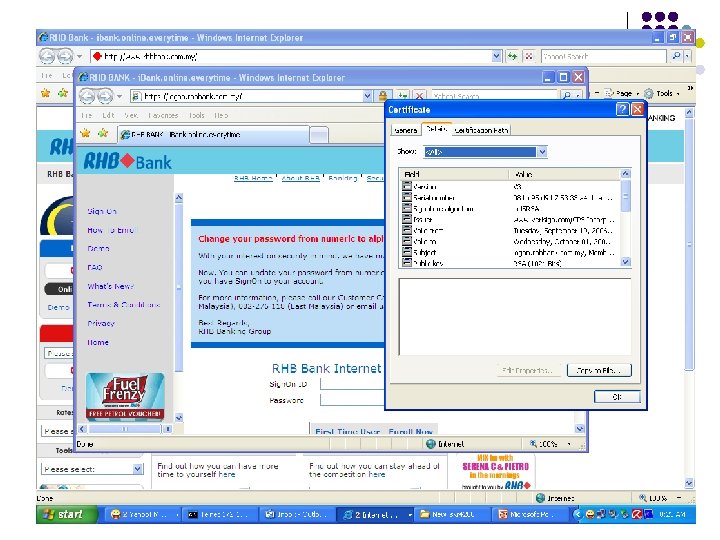Click the green Refresh icon in the front browser window
720x540 pixels.
tap(403, 96)
